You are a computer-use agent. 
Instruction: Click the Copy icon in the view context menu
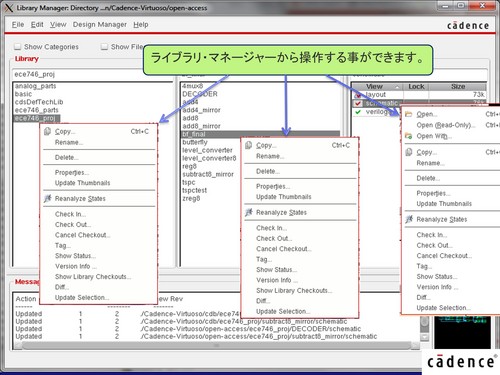pos(409,152)
